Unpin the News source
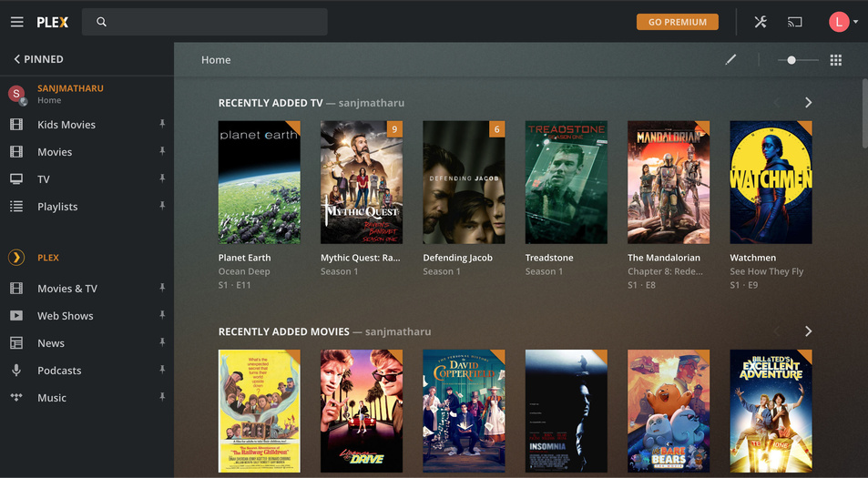This screenshot has width=868, height=478. click(162, 342)
